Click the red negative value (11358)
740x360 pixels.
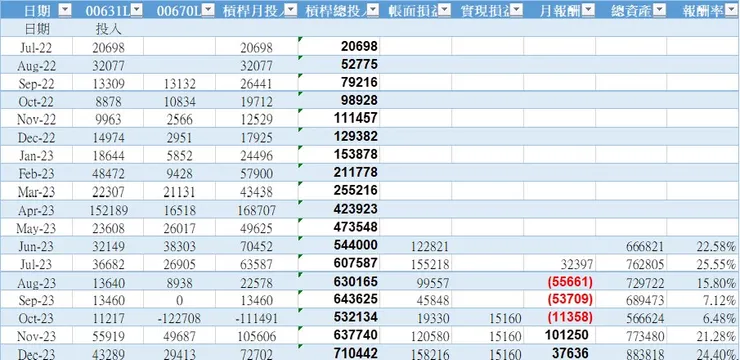[560, 317]
